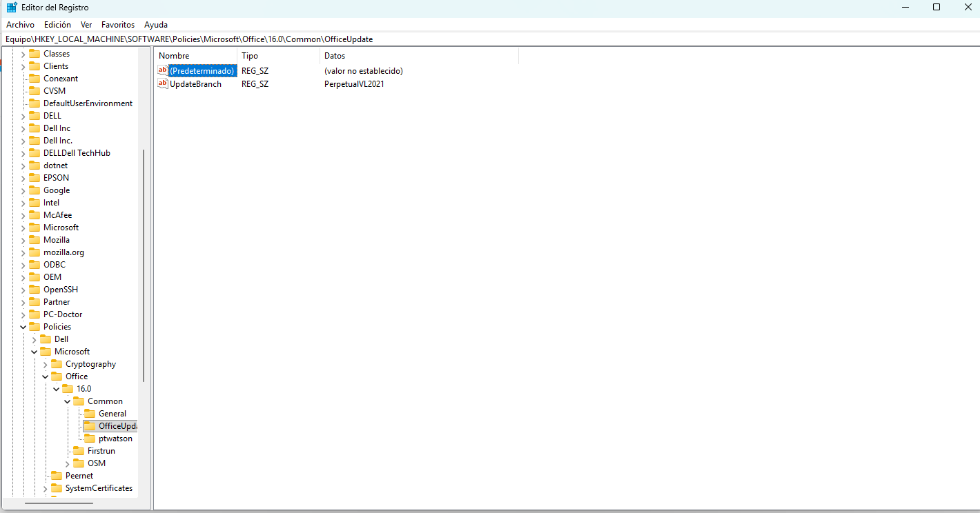Click the Firstrun folder icon

click(x=79, y=451)
